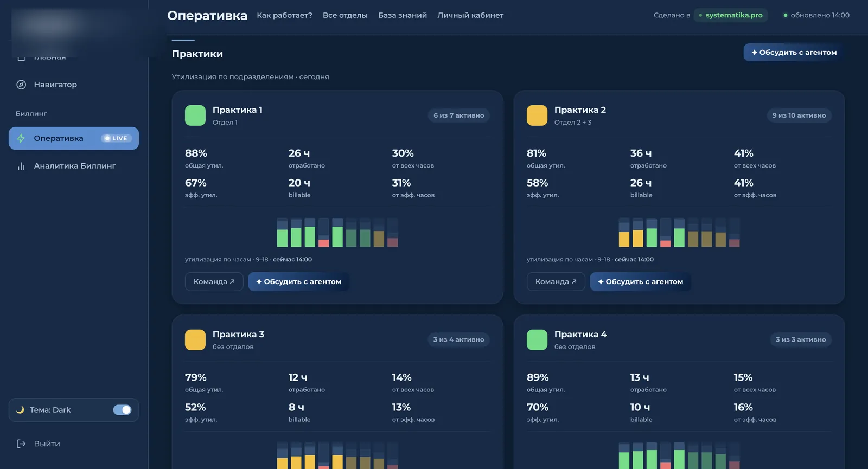Open Личный кабинет in the top navigation
This screenshot has height=469, width=868.
point(470,15)
